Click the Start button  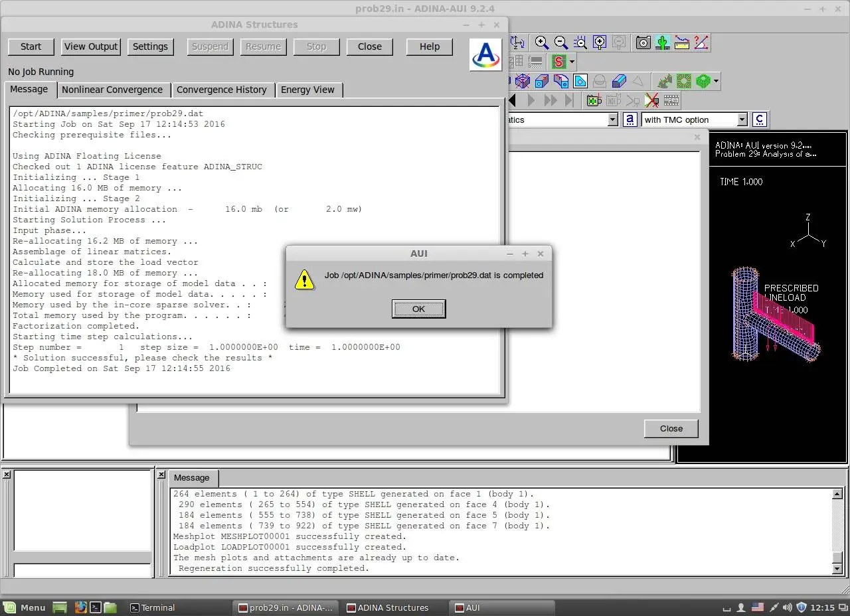click(31, 46)
